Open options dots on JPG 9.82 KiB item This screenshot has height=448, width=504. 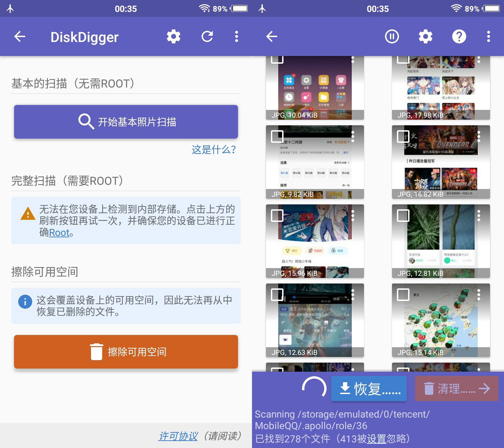click(x=353, y=136)
